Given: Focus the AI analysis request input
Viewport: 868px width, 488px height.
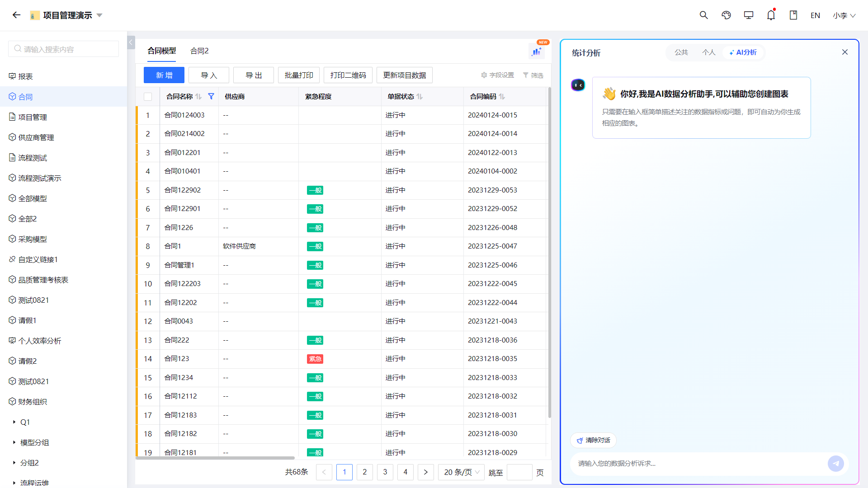Looking at the screenshot, I should tap(698, 463).
